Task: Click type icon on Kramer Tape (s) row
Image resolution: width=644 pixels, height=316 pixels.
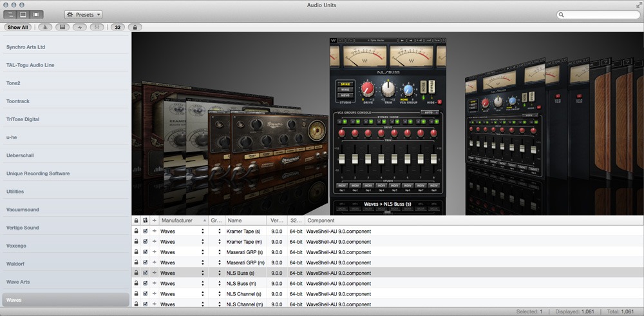Action: 155,232
